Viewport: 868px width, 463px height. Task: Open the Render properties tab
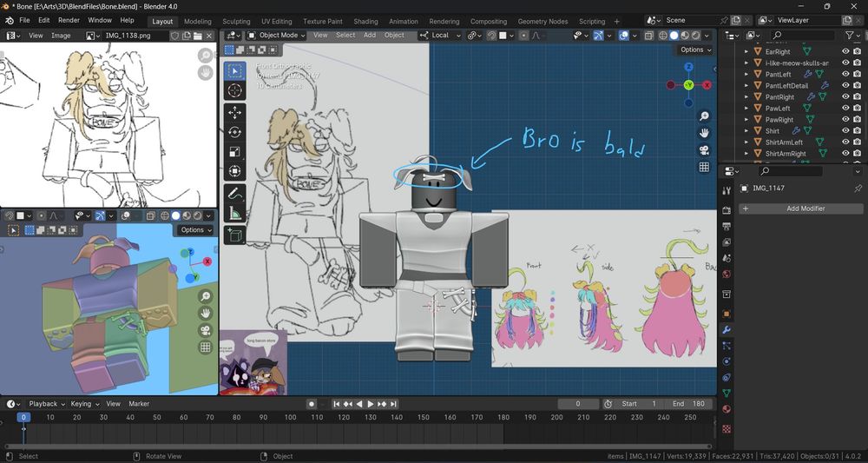click(x=727, y=210)
